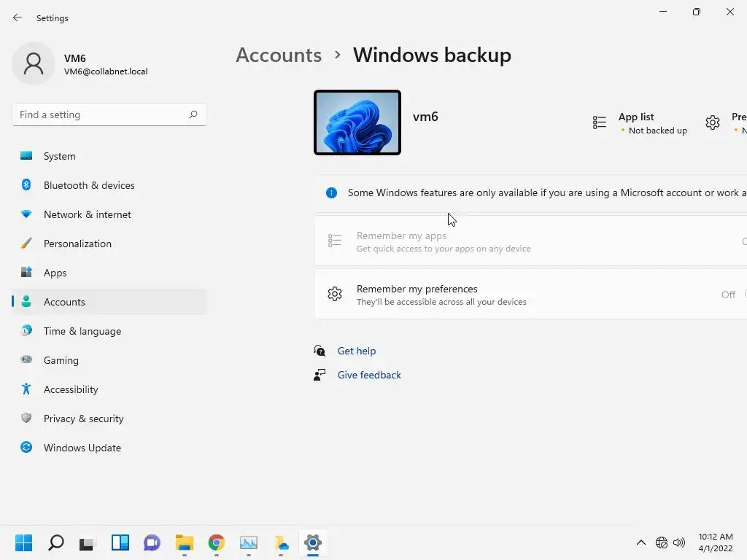
Task: Open the volume speaker tray icon
Action: click(679, 542)
